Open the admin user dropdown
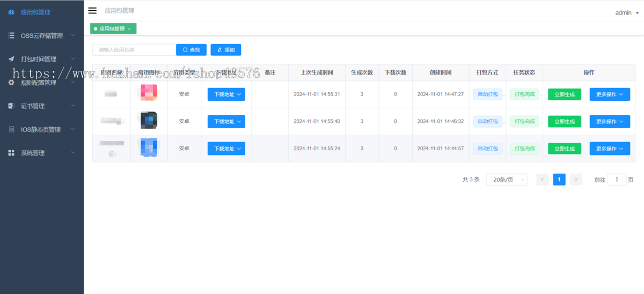 click(626, 13)
